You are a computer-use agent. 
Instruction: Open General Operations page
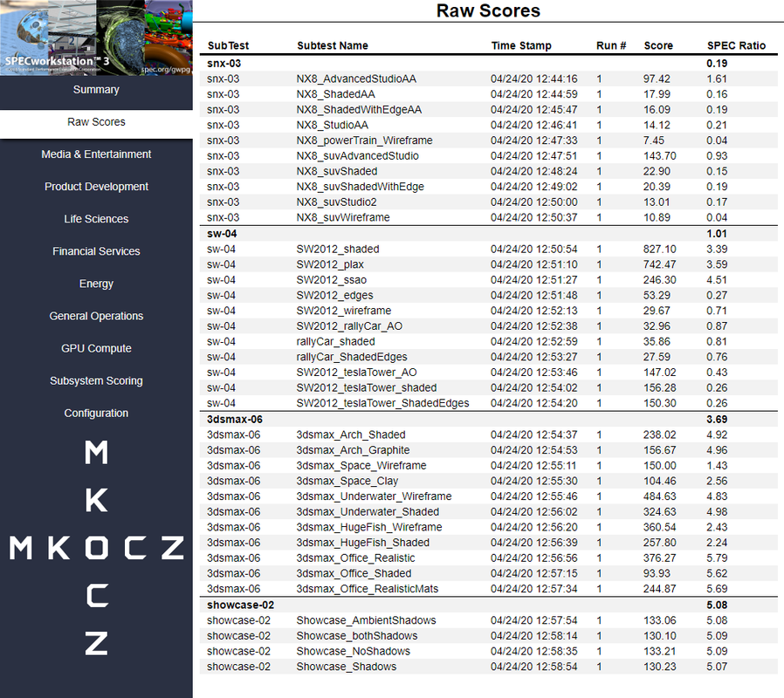point(96,316)
